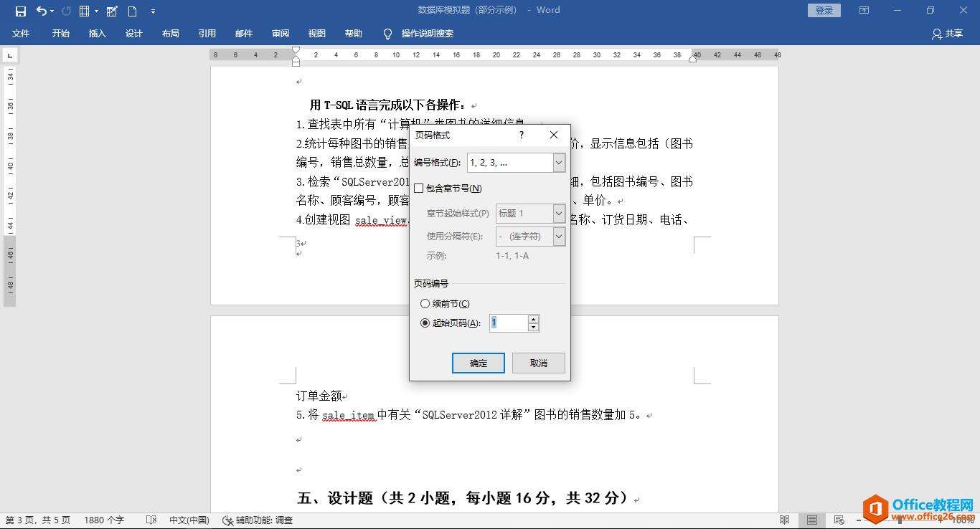Open the 布局 ribbon tab
Viewport: 980px width, 529px height.
pyautogui.click(x=171, y=34)
